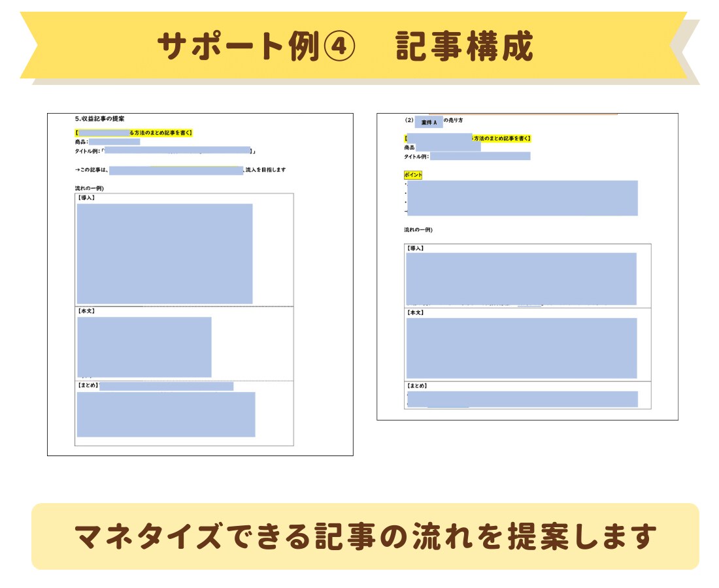Click yellow-highlighted まとめ記事を書く line in left document
This screenshot has height=588, width=719.
point(134,133)
